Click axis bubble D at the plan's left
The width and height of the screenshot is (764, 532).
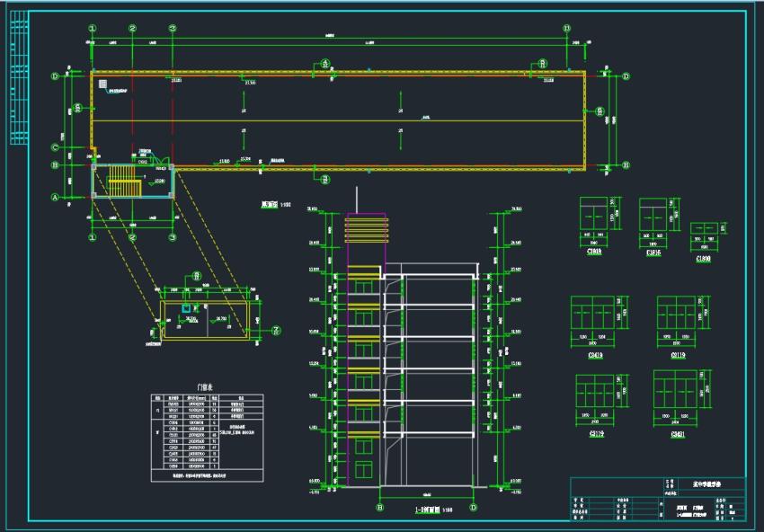point(55,77)
